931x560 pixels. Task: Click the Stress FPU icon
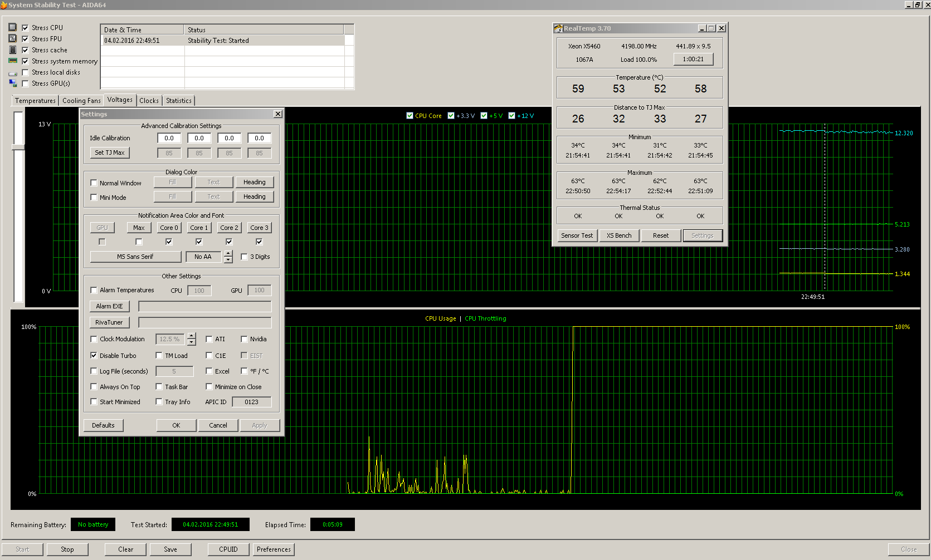(x=12, y=38)
